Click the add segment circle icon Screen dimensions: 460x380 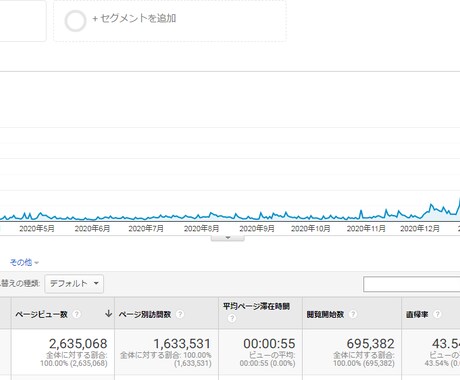tap(75, 21)
